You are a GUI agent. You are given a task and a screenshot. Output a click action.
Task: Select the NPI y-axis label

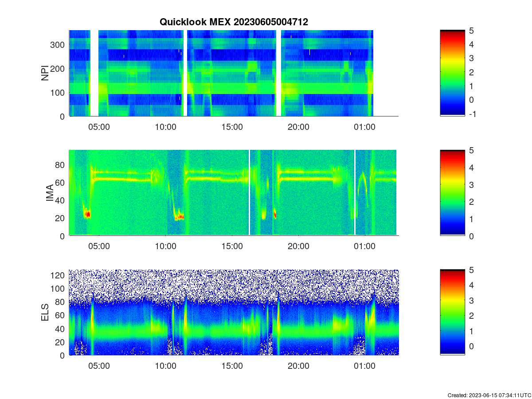(x=45, y=73)
